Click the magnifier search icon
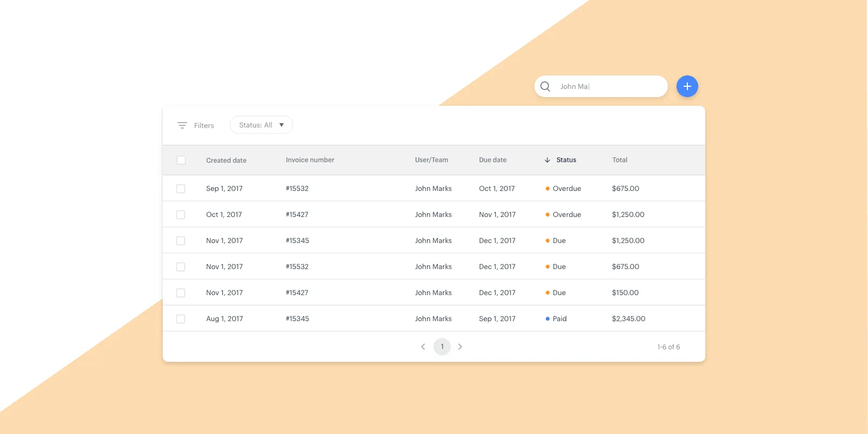This screenshot has width=868, height=434. click(545, 86)
